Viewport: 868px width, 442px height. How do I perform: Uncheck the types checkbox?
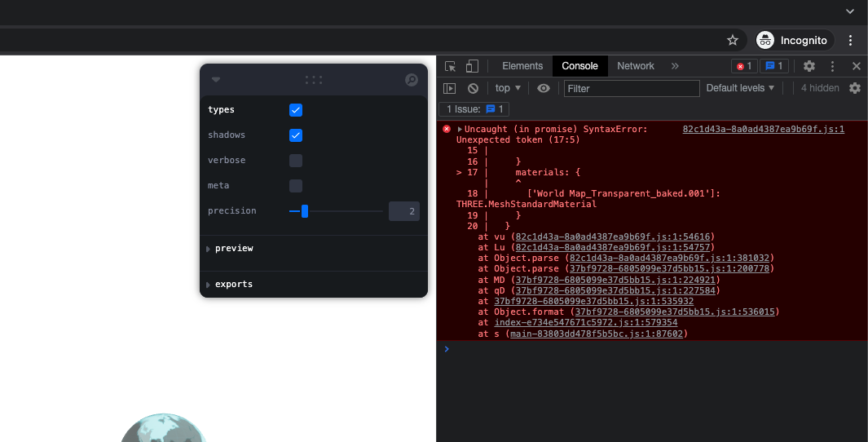pos(296,109)
